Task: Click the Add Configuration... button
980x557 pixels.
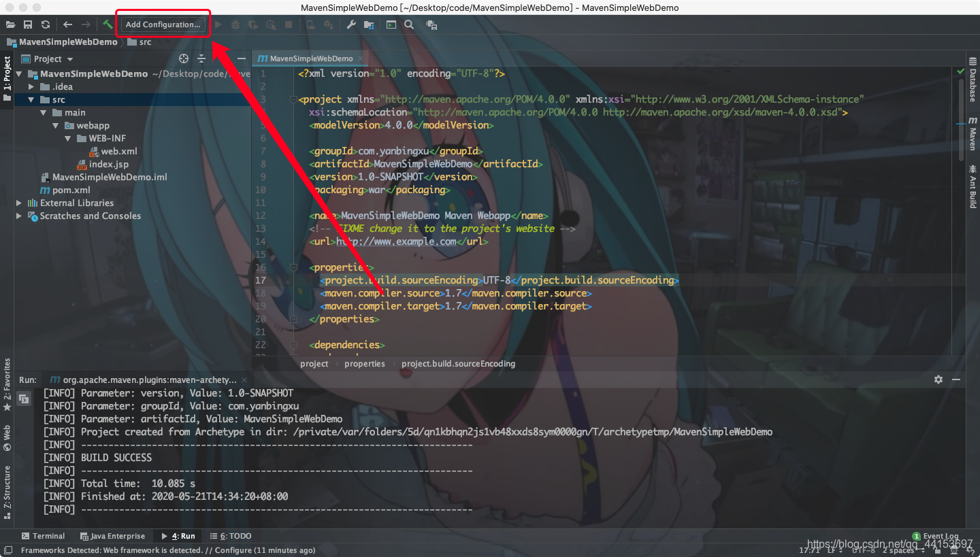Action: [163, 24]
